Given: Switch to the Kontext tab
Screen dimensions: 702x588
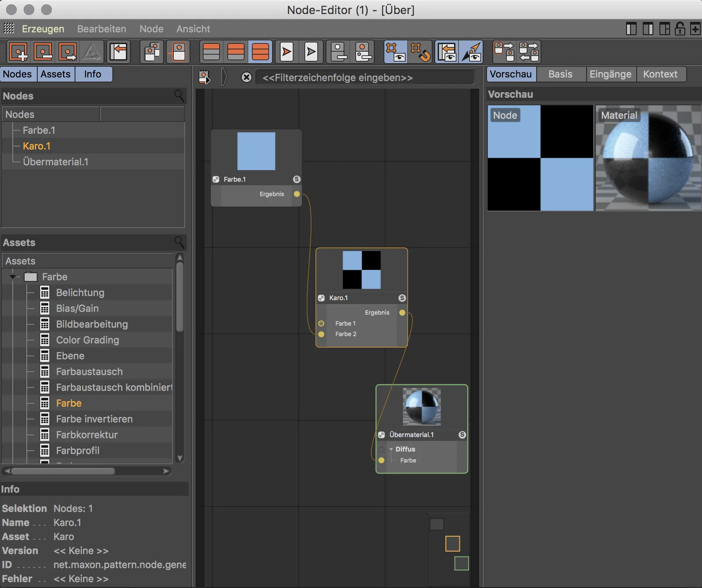Looking at the screenshot, I should click(x=660, y=74).
